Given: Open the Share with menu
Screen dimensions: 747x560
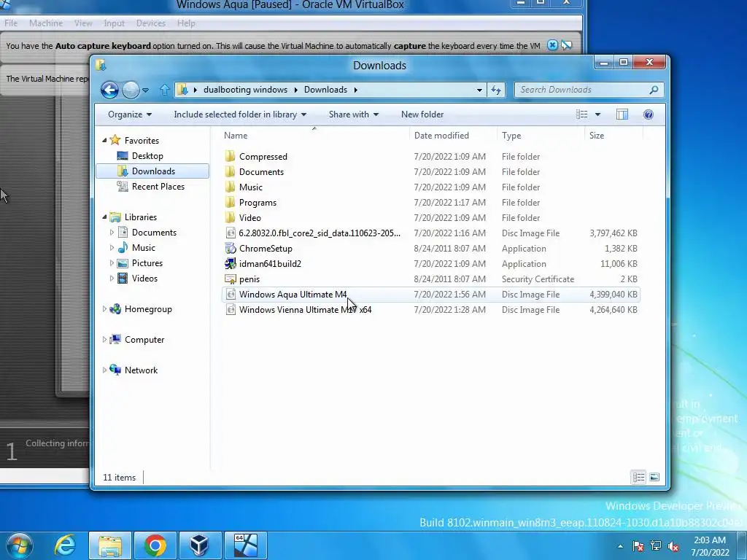Looking at the screenshot, I should (x=354, y=114).
